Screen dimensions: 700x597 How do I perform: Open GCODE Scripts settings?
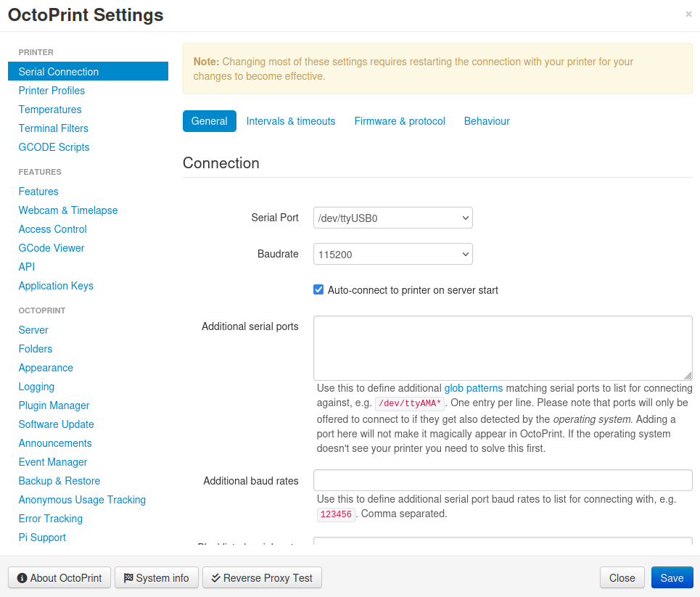pyautogui.click(x=54, y=147)
